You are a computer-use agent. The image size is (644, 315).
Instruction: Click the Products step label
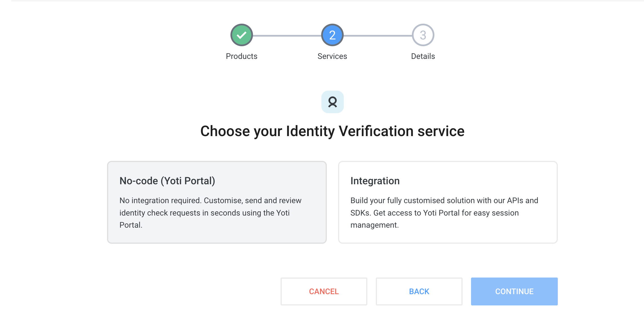point(241,56)
